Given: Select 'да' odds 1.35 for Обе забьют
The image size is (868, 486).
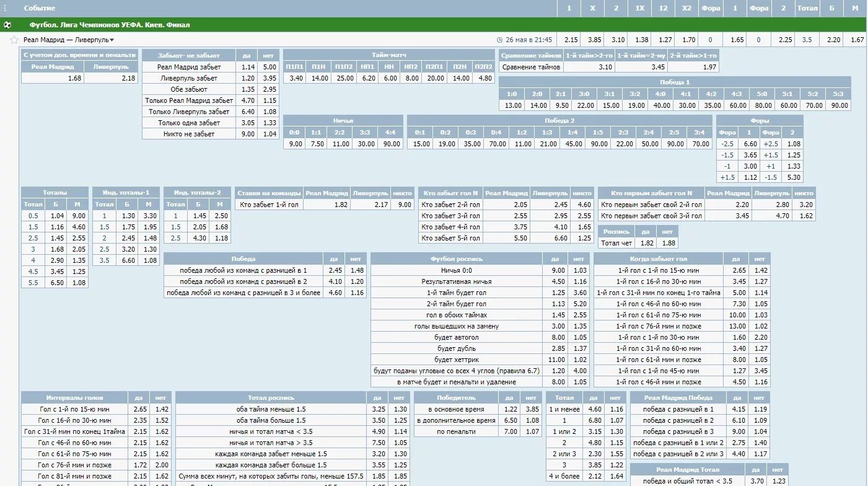Looking at the screenshot, I should (x=248, y=89).
